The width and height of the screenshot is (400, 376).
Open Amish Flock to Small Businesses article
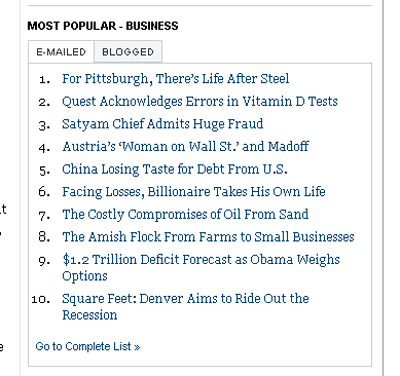(x=208, y=237)
